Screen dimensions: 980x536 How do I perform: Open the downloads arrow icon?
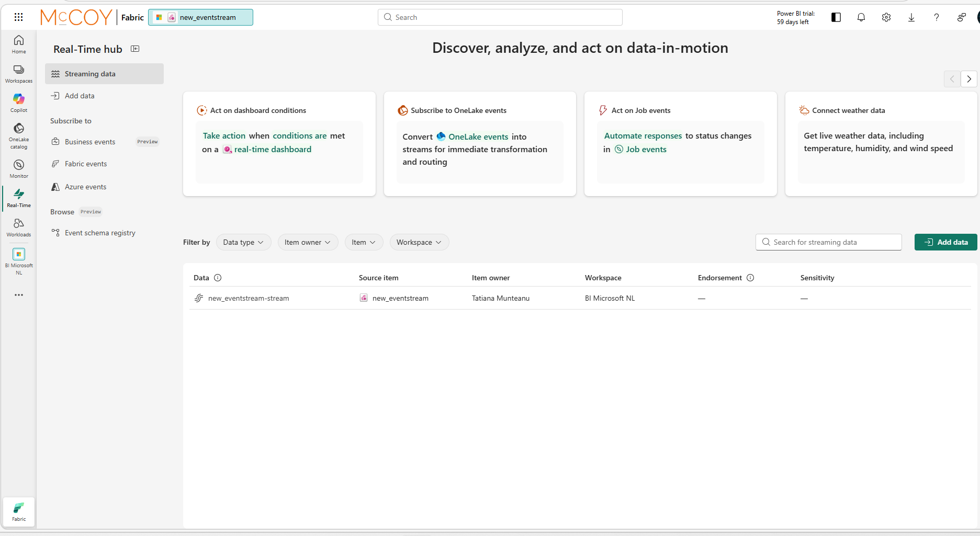click(x=911, y=17)
